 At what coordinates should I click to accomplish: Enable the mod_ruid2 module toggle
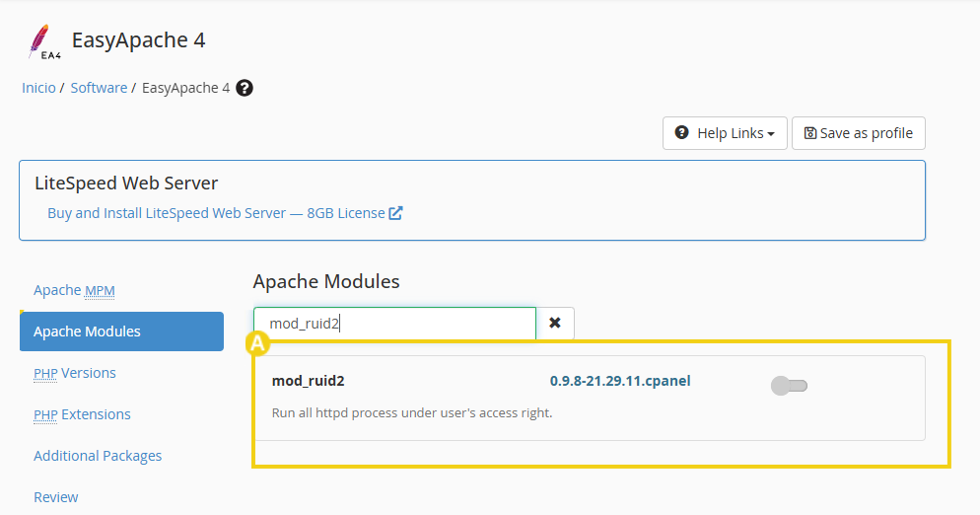point(790,386)
